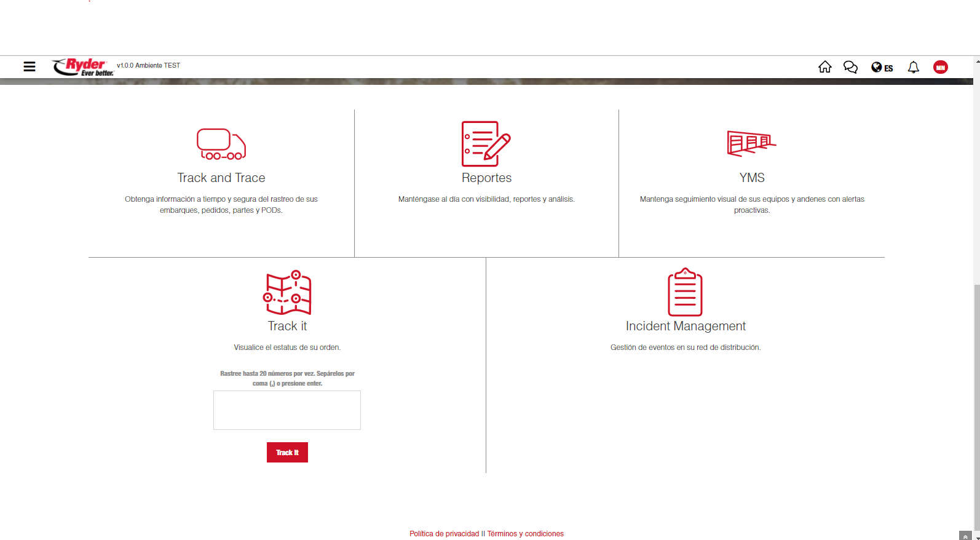The width and height of the screenshot is (980, 540).
Task: Open the Reportes module title
Action: click(486, 178)
